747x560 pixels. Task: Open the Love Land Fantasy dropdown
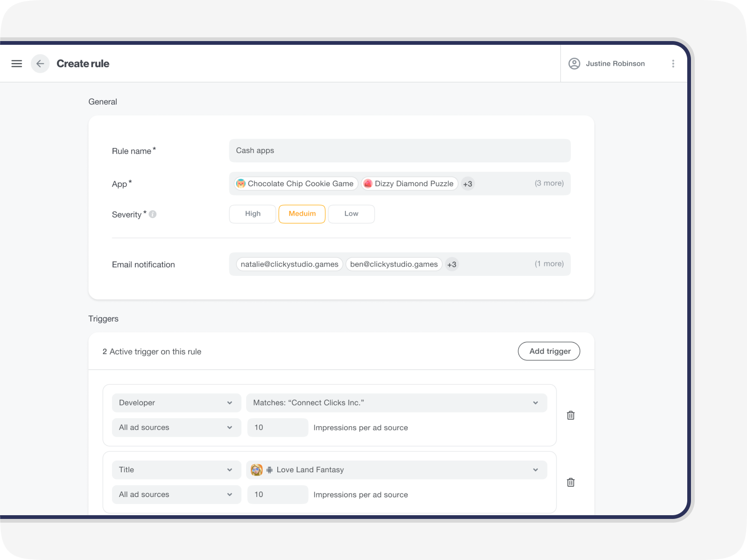[396, 470]
